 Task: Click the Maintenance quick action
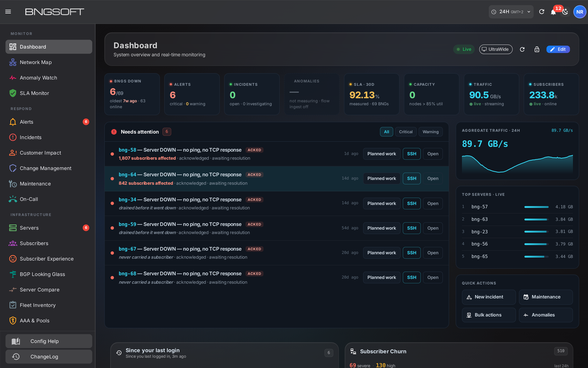pos(546,297)
